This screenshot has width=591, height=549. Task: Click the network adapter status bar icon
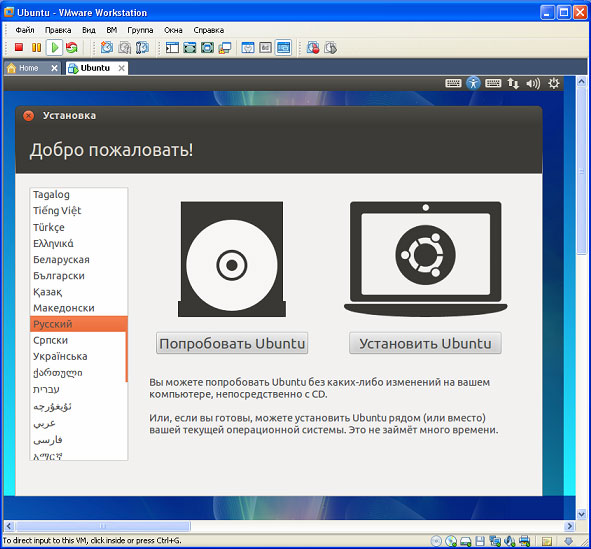point(495,541)
